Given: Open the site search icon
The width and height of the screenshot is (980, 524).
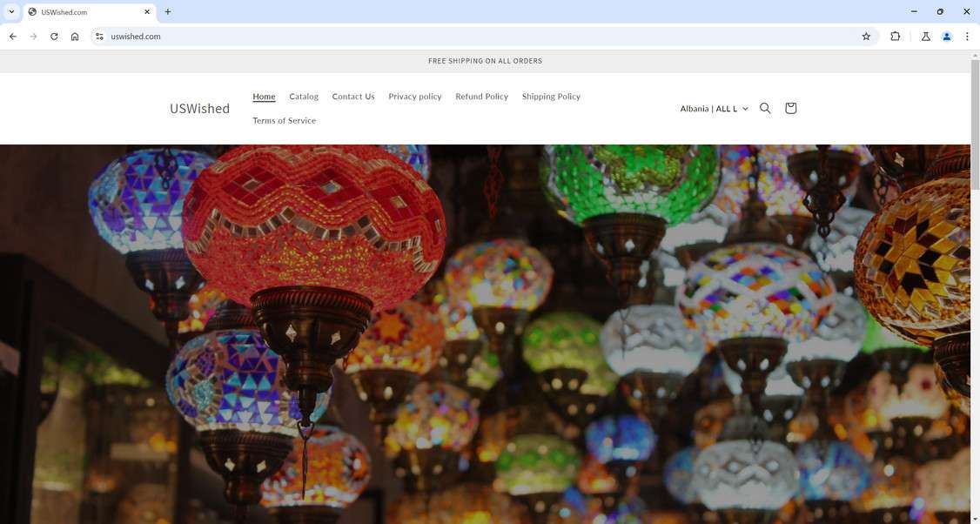Looking at the screenshot, I should click(x=765, y=108).
